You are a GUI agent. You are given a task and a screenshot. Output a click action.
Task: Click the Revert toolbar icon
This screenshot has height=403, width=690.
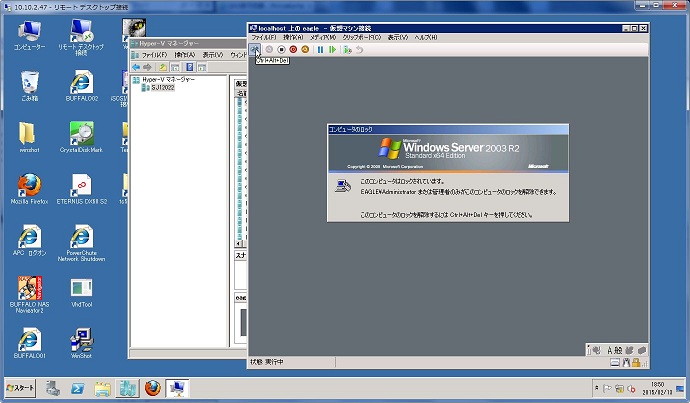click(359, 49)
